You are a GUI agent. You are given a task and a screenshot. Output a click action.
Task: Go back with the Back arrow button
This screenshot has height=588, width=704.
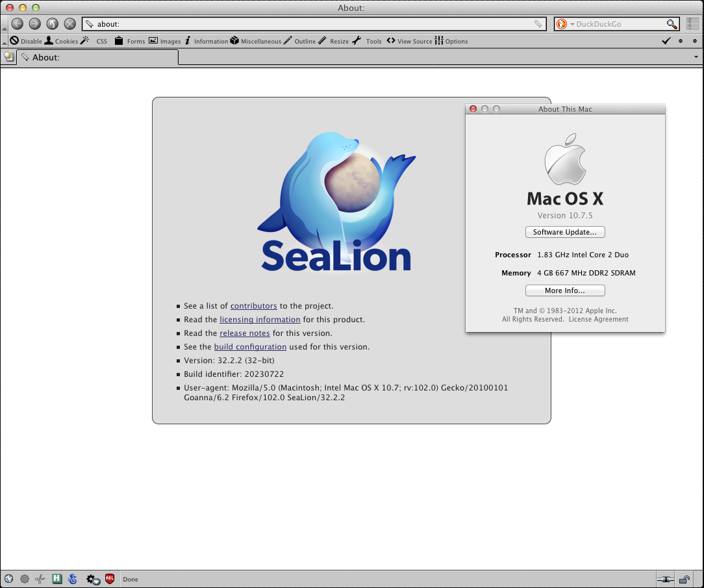17,24
